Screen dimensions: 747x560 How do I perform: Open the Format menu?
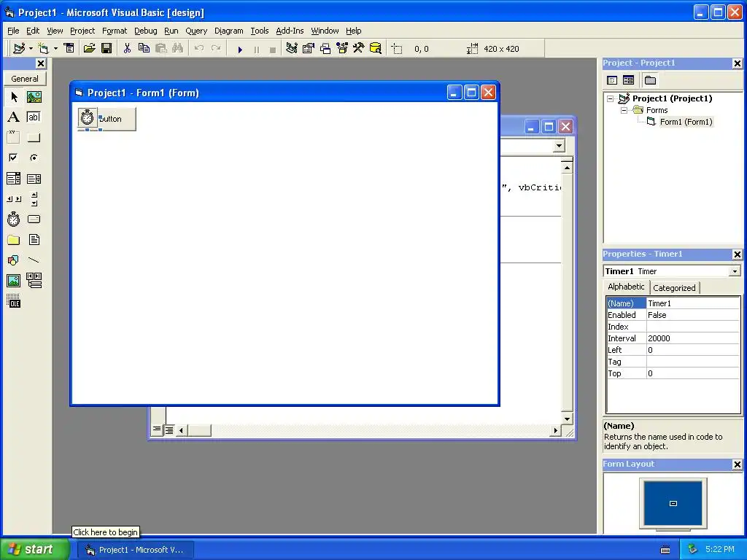(115, 31)
